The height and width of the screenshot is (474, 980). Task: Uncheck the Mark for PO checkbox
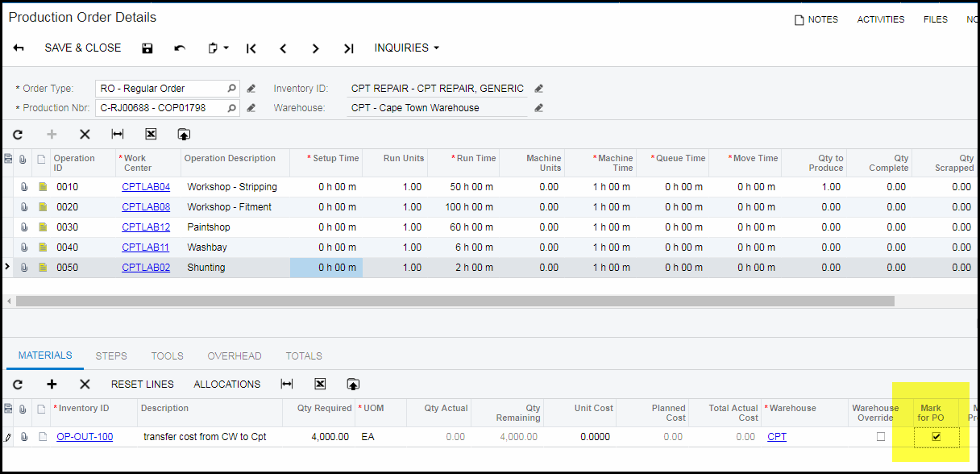tap(936, 437)
